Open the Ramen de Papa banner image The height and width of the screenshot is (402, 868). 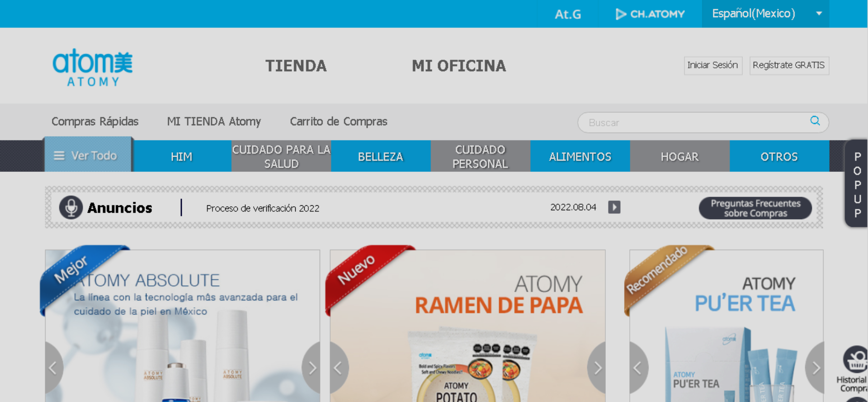point(467,326)
